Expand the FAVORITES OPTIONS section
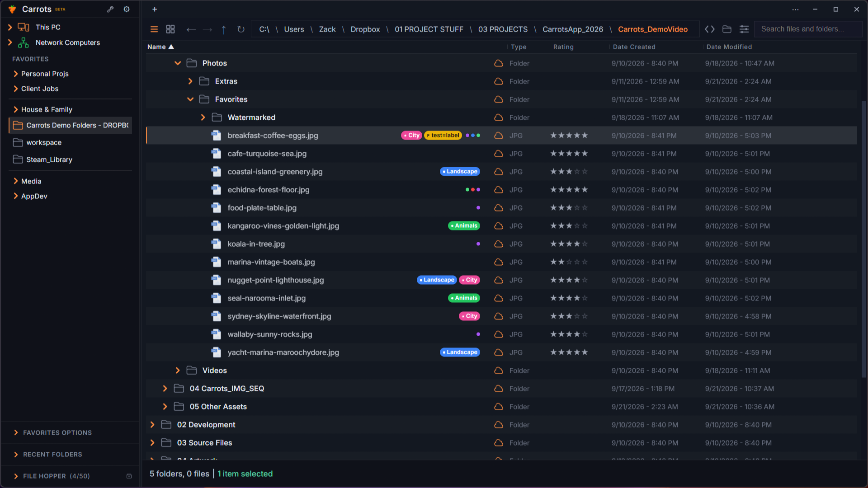The height and width of the screenshot is (488, 868). [x=16, y=433]
